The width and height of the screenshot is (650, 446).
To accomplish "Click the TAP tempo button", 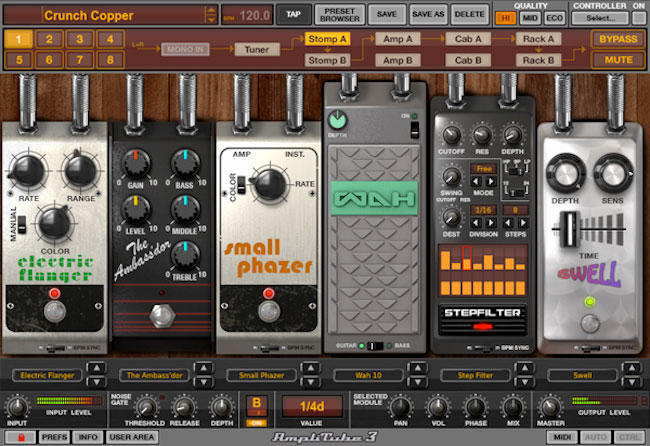I will tap(293, 15).
